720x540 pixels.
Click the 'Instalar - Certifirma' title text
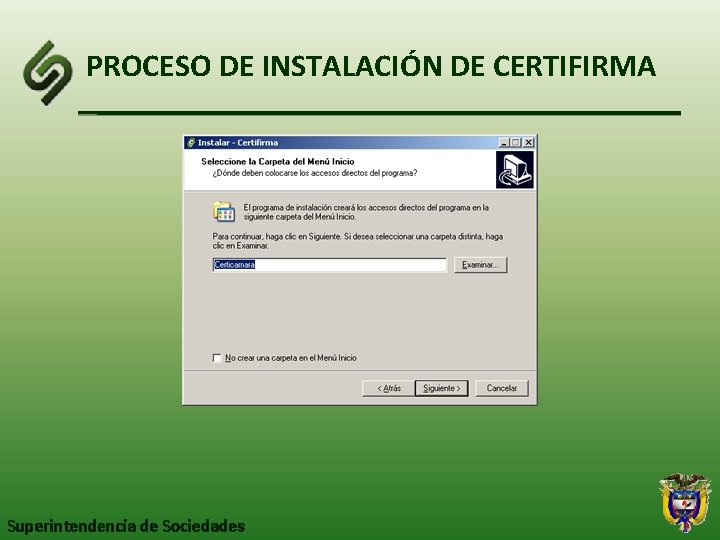pos(238,143)
